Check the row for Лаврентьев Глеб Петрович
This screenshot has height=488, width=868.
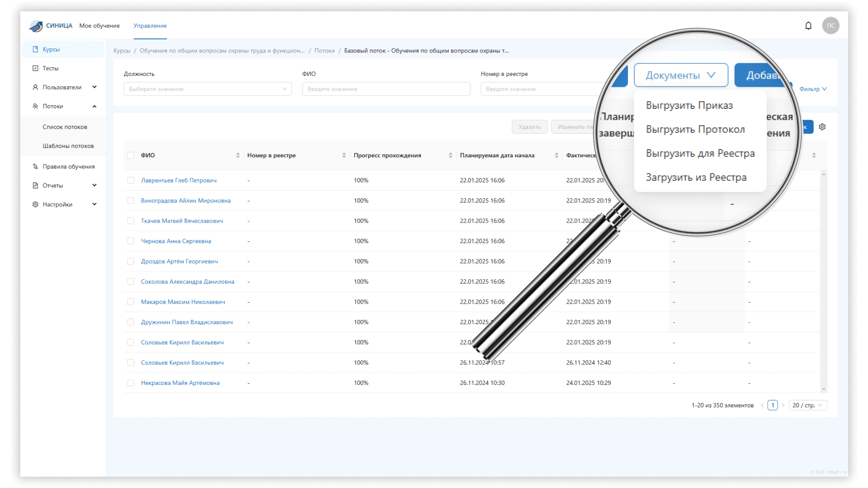click(x=131, y=180)
